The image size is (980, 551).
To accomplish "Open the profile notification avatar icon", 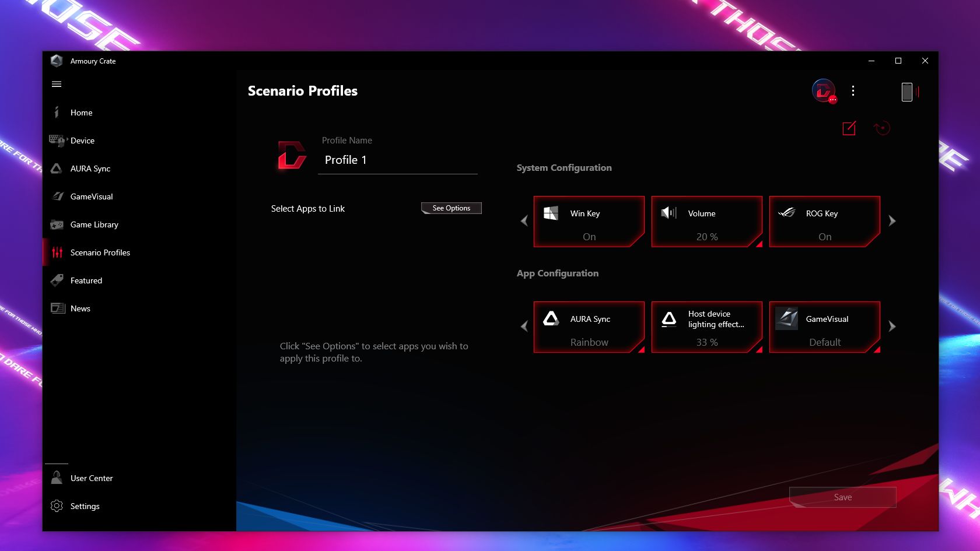I will pyautogui.click(x=824, y=91).
